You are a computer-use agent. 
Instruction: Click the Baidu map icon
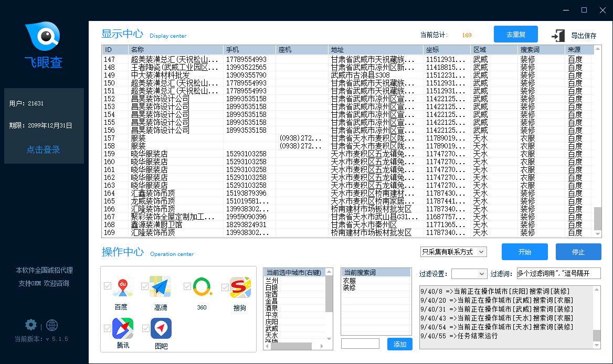[x=123, y=287]
